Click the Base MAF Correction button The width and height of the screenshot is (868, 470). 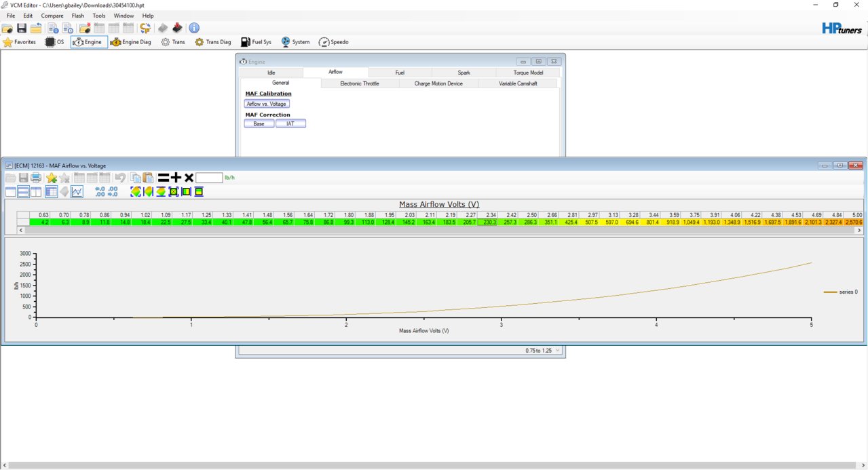259,124
